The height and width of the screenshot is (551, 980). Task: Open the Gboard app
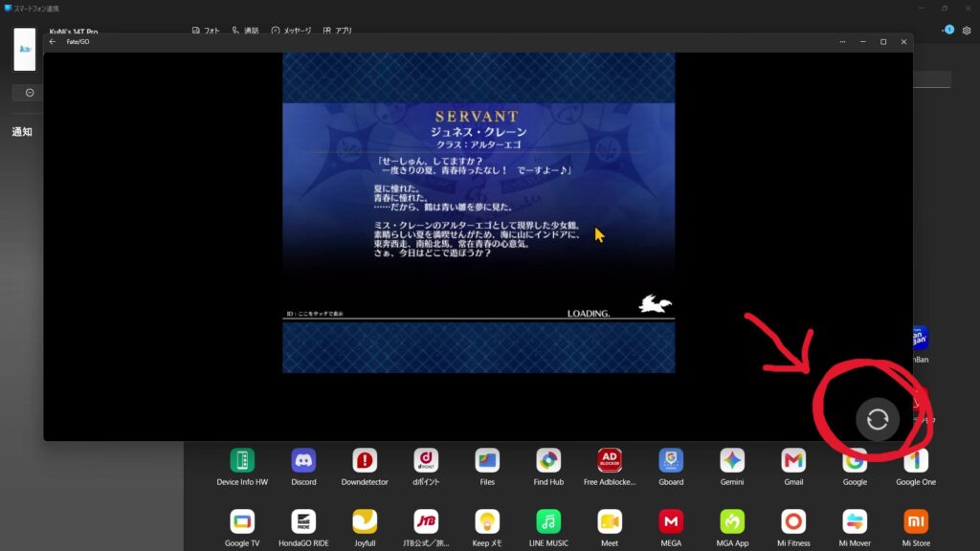(671, 467)
